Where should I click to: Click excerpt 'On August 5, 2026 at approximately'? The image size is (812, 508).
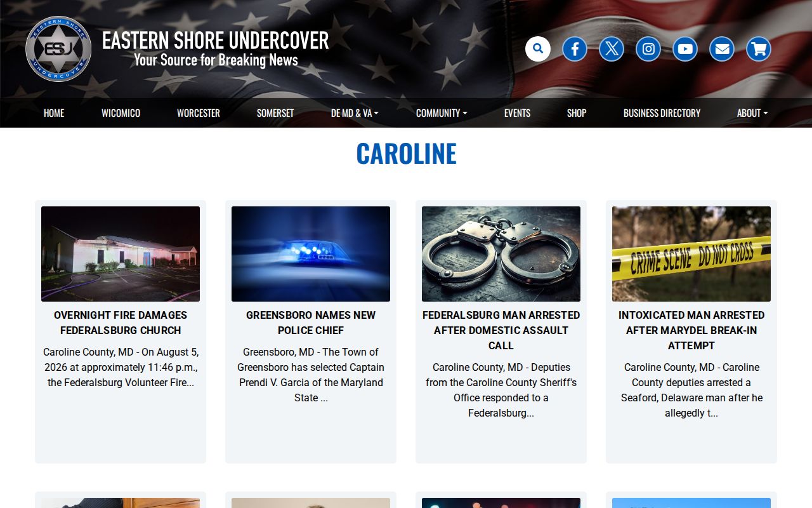pyautogui.click(x=121, y=367)
